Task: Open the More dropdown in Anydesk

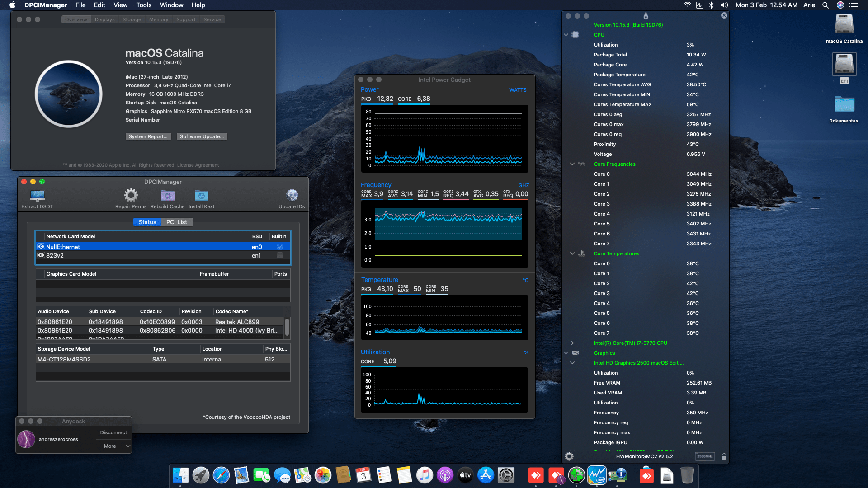Action: click(x=113, y=446)
